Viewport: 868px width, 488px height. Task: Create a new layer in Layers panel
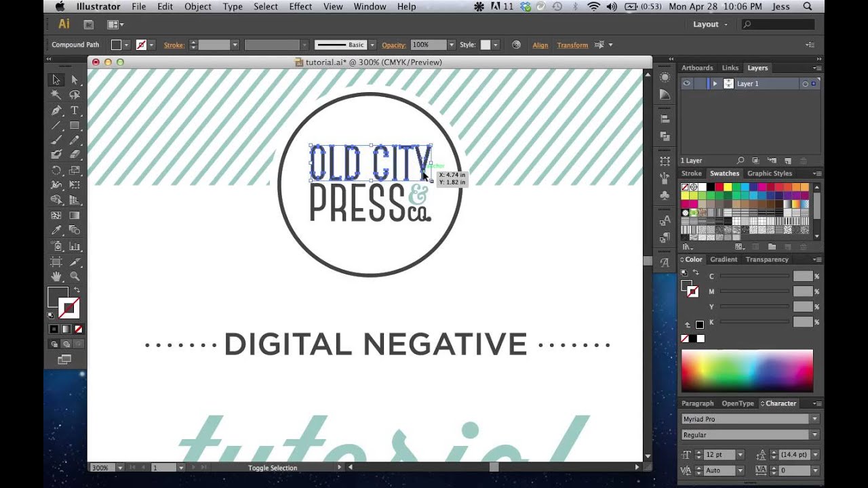pyautogui.click(x=788, y=161)
